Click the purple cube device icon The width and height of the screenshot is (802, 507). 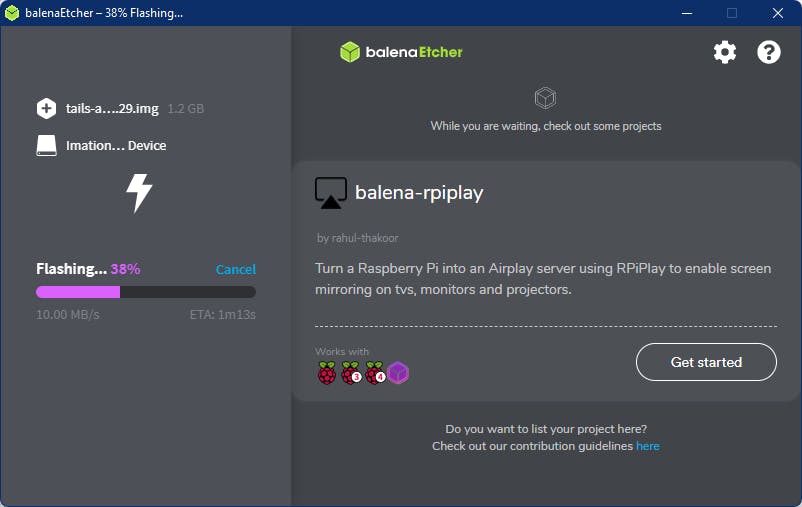(398, 372)
